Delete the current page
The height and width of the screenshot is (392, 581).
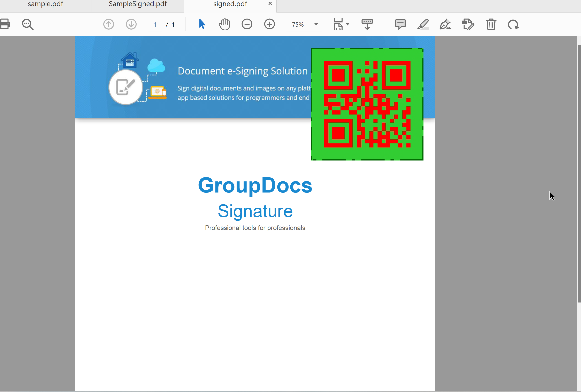coord(490,24)
